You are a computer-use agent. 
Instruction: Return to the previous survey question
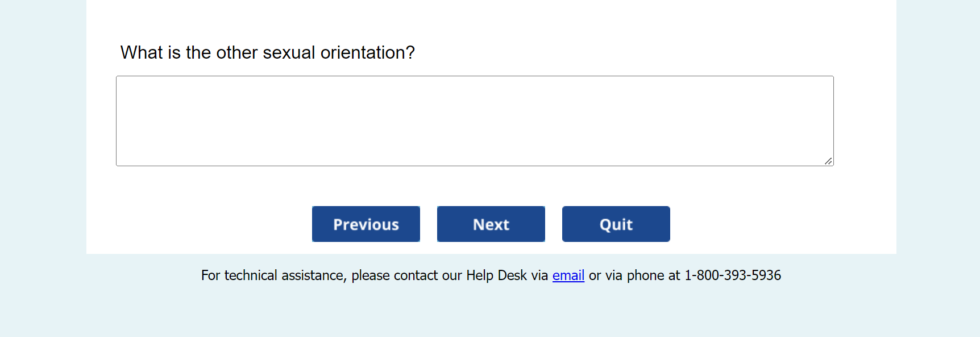[x=366, y=224]
